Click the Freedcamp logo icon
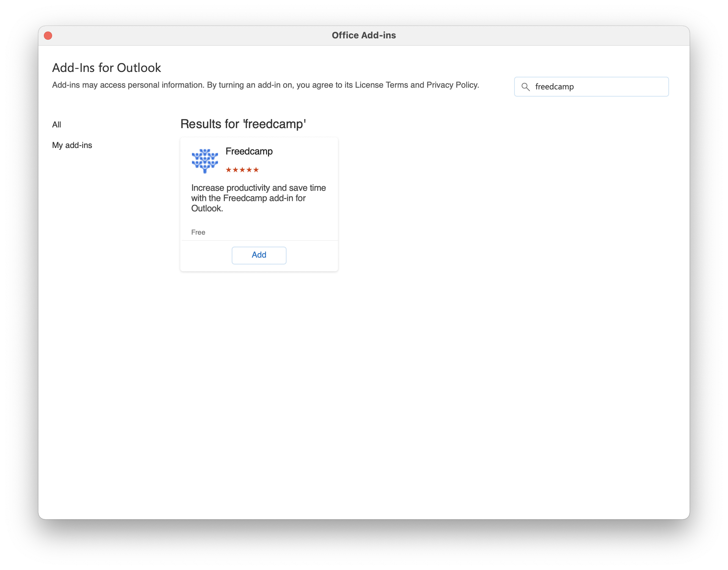This screenshot has height=570, width=728. pyautogui.click(x=205, y=161)
